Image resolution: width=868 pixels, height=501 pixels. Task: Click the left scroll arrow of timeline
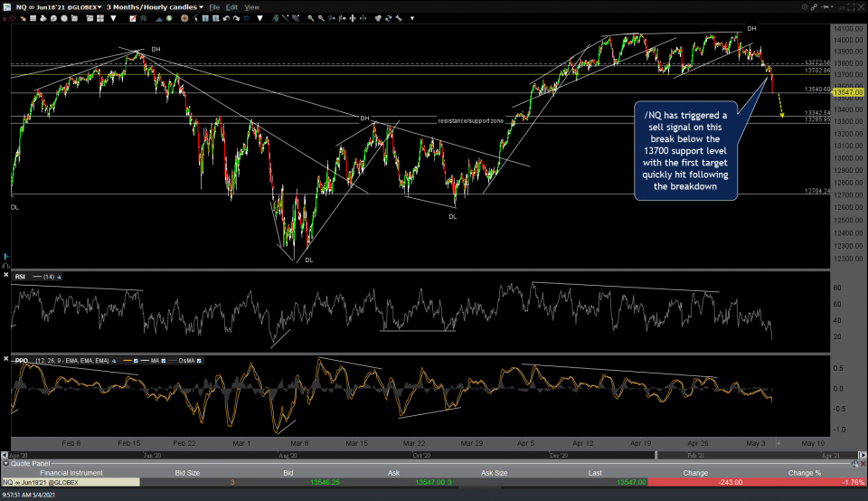[x=5, y=455]
